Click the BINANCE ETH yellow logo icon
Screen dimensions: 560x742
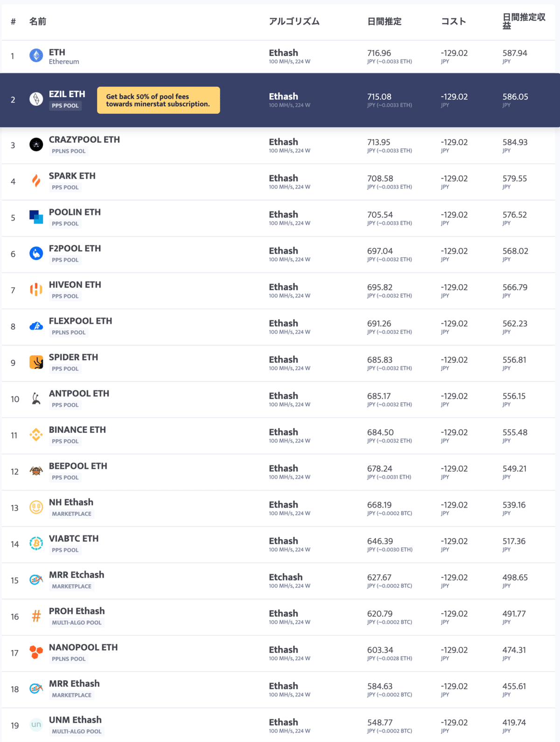click(x=36, y=435)
